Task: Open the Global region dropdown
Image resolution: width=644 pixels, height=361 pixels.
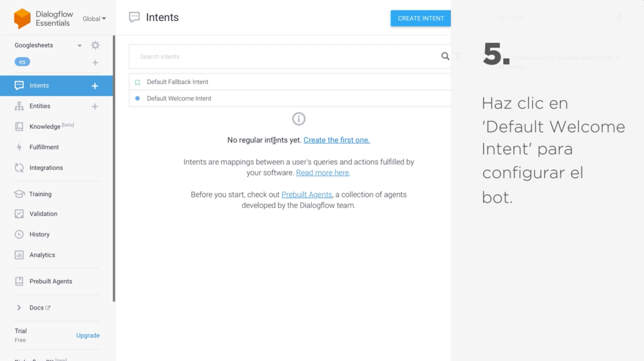Action: (x=94, y=19)
